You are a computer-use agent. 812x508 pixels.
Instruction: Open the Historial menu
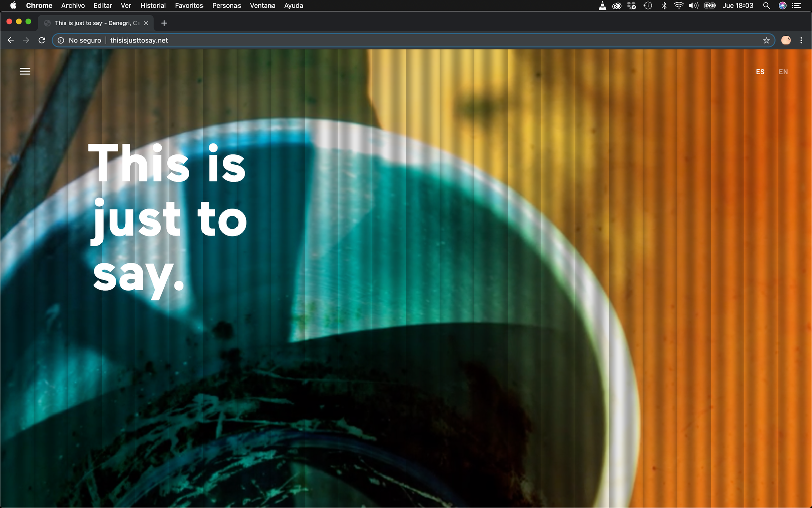(153, 6)
